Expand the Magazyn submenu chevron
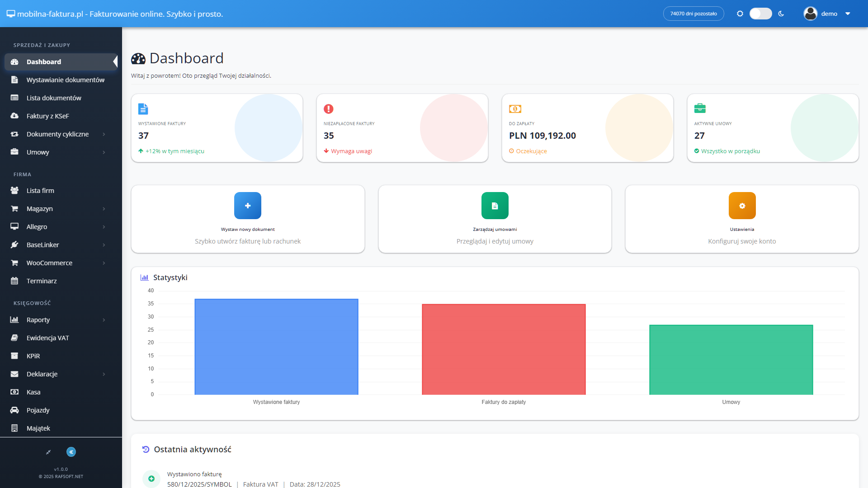The height and width of the screenshot is (488, 868). 104,209
